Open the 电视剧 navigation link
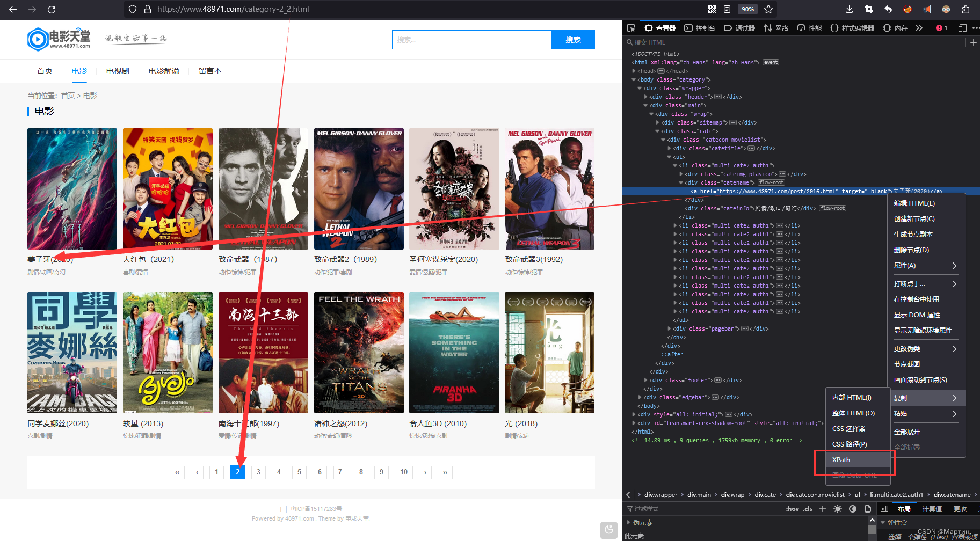 tap(118, 71)
